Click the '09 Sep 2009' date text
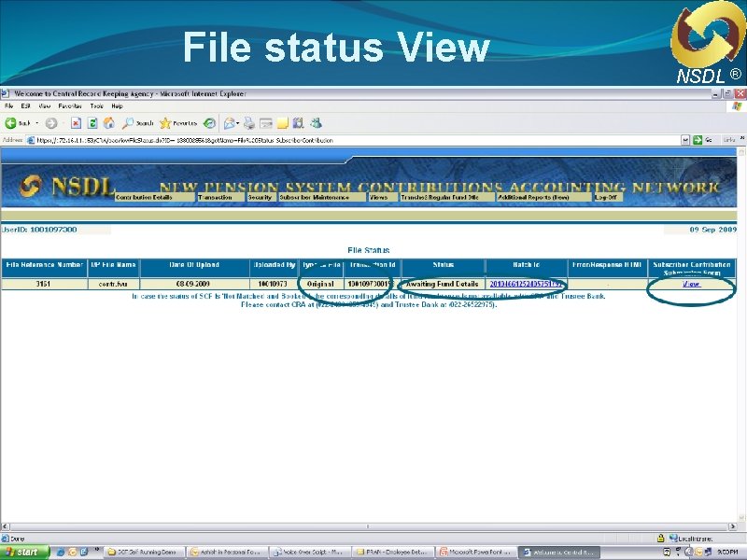747x560 pixels. click(x=712, y=230)
